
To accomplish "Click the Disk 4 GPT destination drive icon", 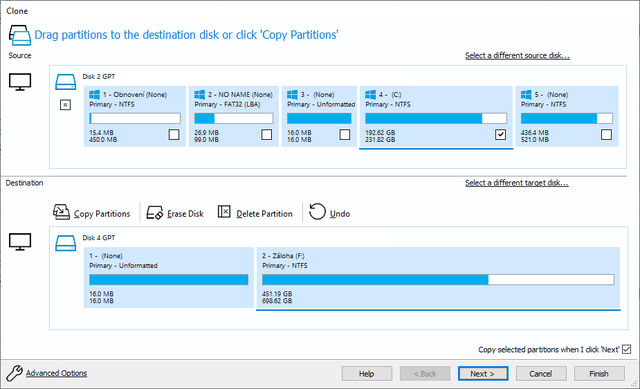I will coord(66,243).
